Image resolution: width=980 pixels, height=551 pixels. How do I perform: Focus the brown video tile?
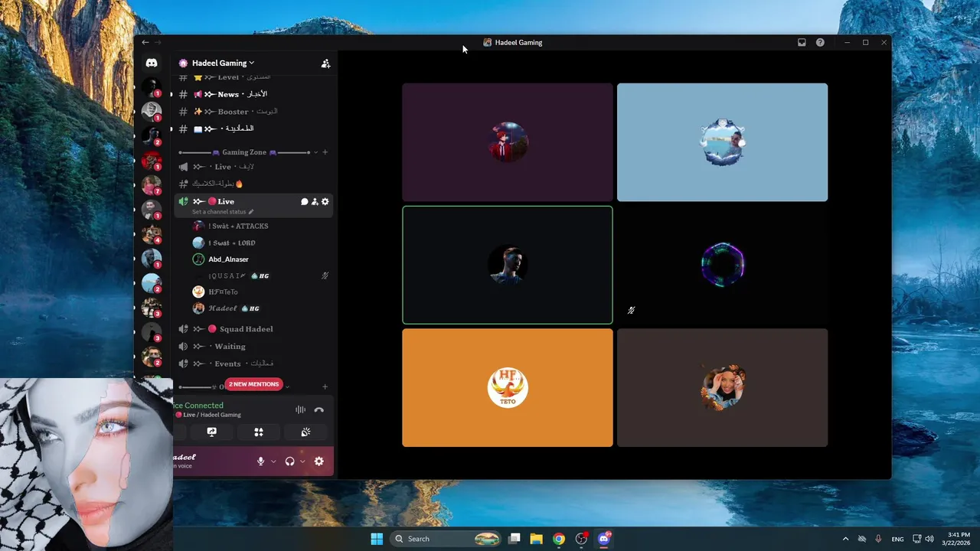pyautogui.click(x=722, y=388)
